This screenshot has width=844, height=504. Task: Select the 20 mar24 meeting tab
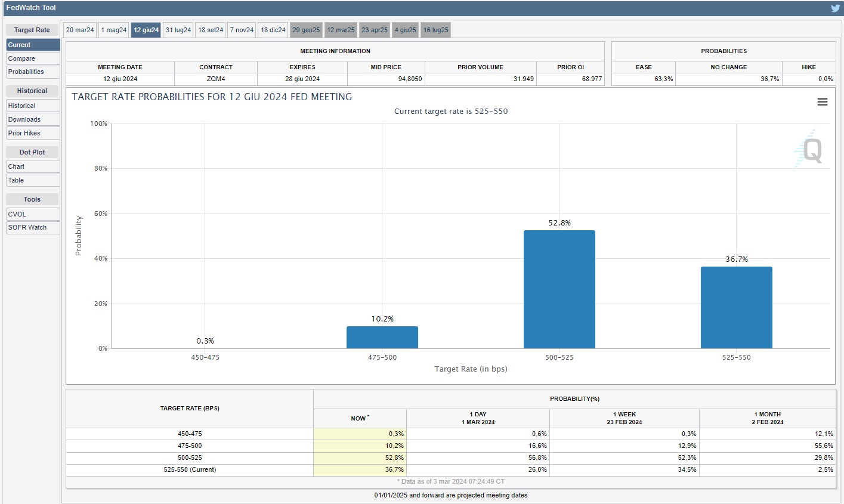click(80, 30)
